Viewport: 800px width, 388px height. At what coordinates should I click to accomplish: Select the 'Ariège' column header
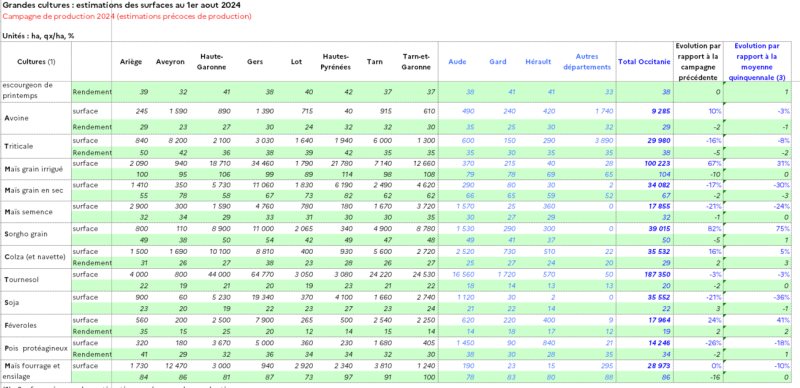pos(131,62)
